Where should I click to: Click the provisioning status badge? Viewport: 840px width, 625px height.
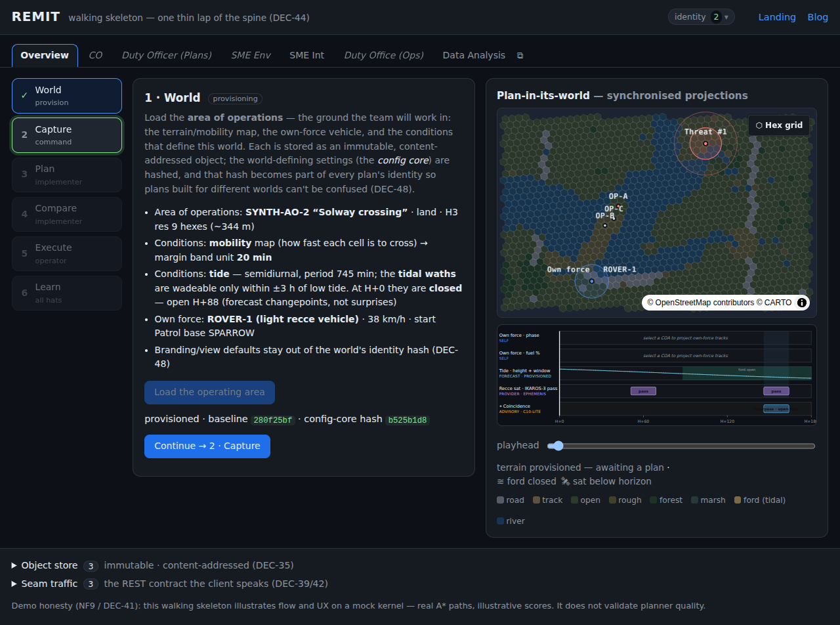235,98
